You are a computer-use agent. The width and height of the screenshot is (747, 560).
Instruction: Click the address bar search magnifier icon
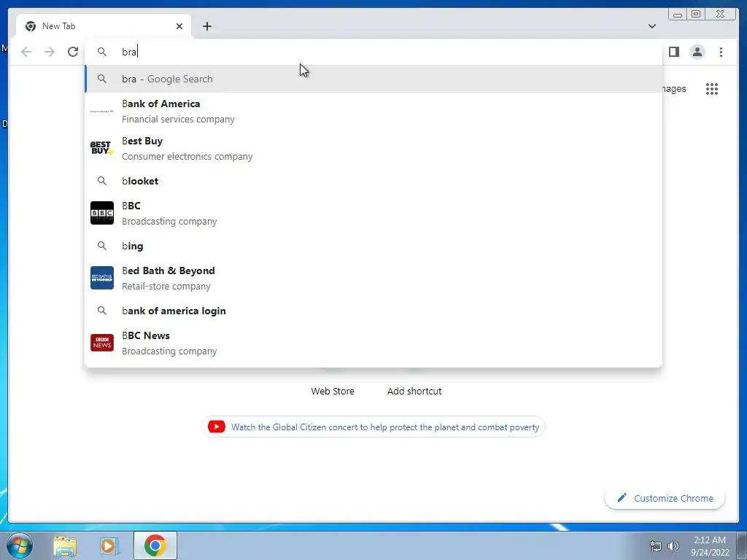click(102, 52)
